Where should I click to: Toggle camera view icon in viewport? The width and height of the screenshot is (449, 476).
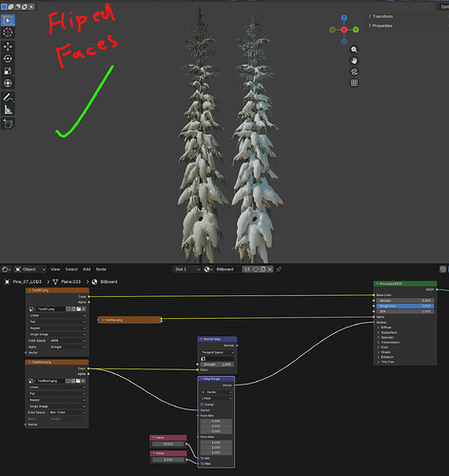tap(354, 72)
